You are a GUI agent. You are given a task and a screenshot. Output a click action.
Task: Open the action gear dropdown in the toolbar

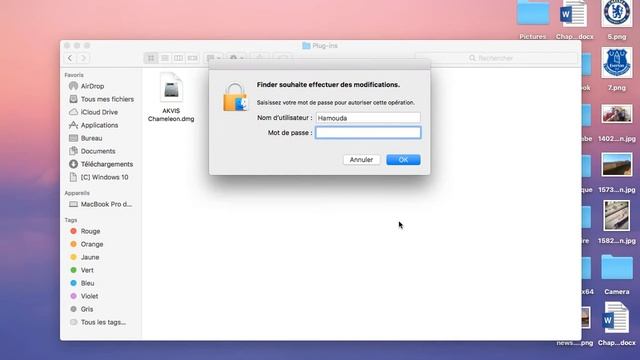[x=236, y=58]
